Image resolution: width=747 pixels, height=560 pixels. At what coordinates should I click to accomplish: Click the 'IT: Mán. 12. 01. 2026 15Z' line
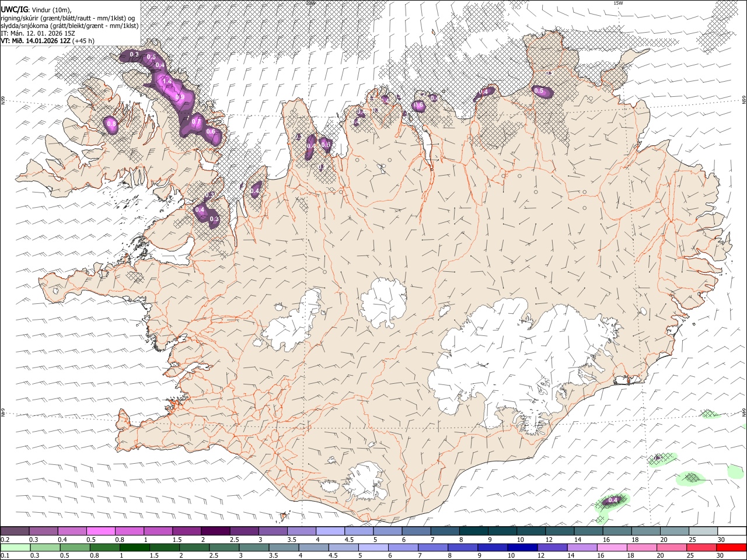37,33
